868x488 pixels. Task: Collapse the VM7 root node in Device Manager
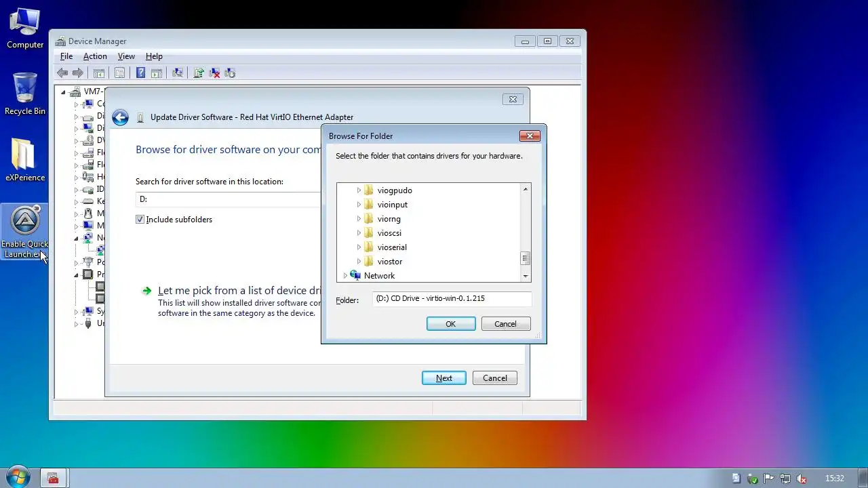coord(63,91)
